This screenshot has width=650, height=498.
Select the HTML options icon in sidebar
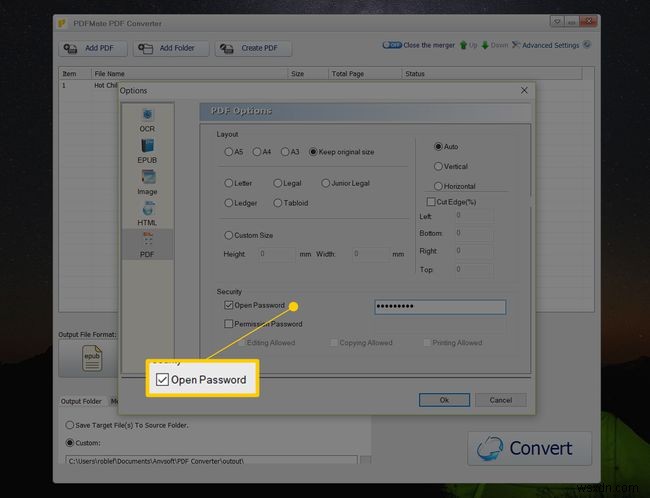147,214
